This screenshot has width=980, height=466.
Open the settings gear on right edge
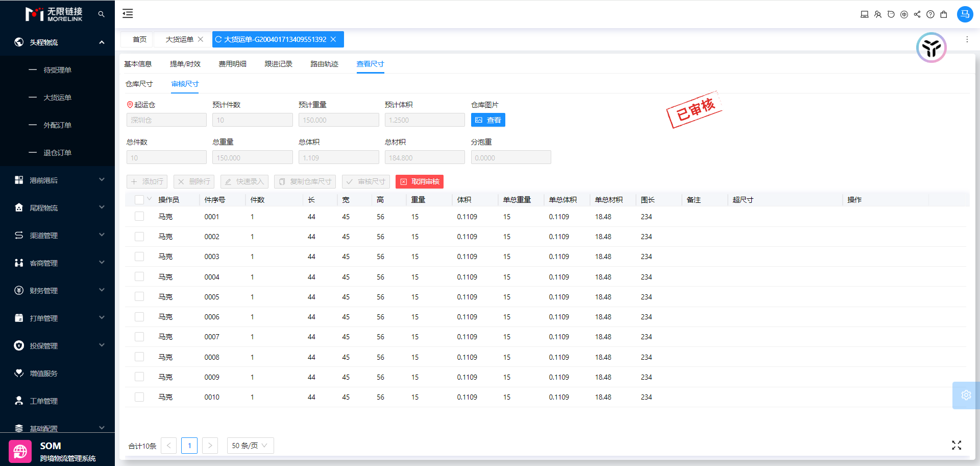tap(966, 395)
